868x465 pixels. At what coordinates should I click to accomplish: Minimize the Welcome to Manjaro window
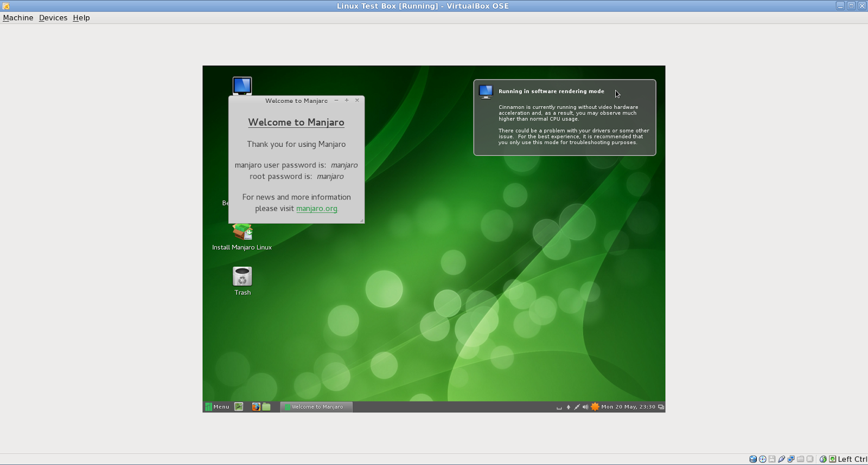click(336, 100)
